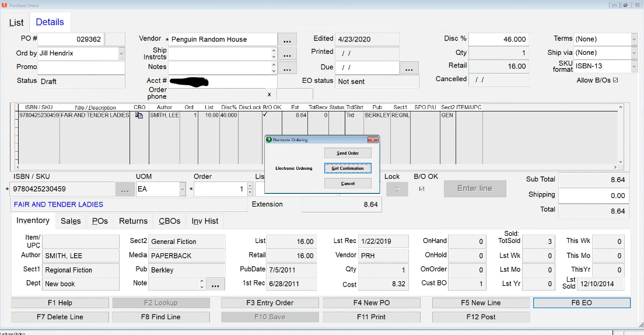Image resolution: width=644 pixels, height=335 pixels.
Task: Open the Ship via dropdown
Action: pos(634,53)
